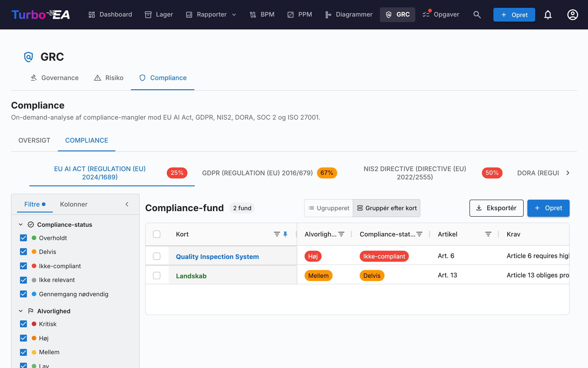Click the 25% compliance badge
This screenshot has width=588, height=368.
pyautogui.click(x=177, y=173)
